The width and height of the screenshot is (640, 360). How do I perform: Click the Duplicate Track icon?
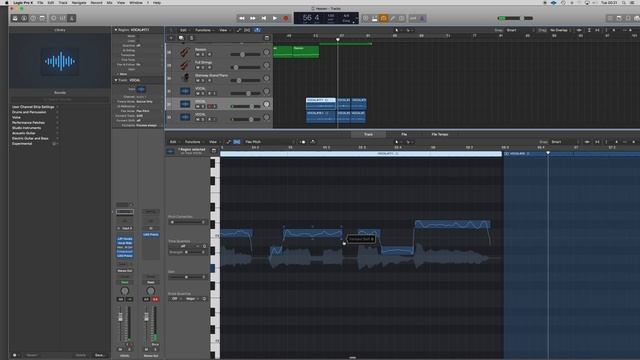181,38
